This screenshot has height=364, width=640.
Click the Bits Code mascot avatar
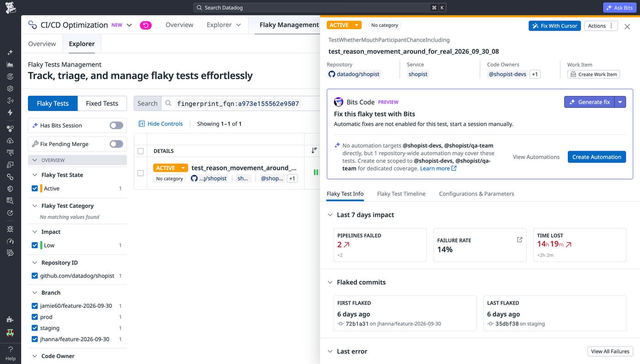[x=339, y=102]
